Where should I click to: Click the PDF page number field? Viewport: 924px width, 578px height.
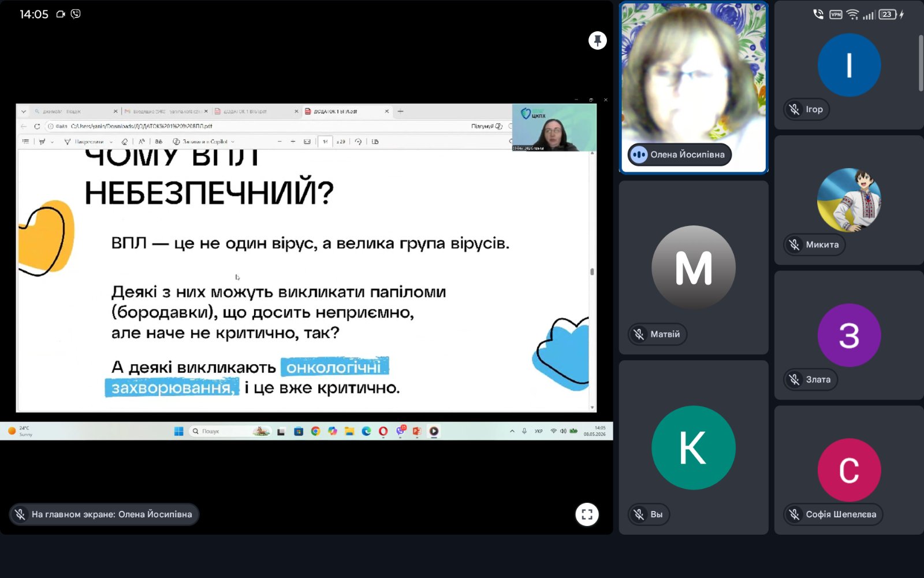point(325,142)
